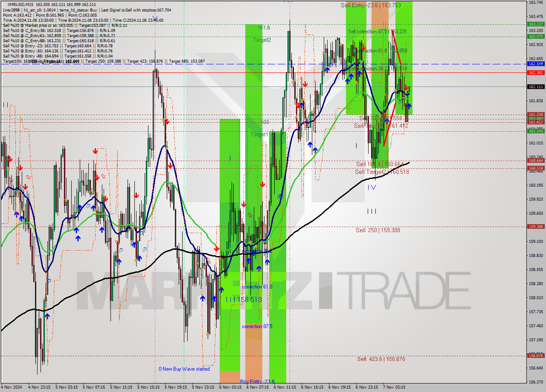Select the 'Sell 161.8 | 160.664' level label
This screenshot has height=392, width=546.
tap(380, 164)
